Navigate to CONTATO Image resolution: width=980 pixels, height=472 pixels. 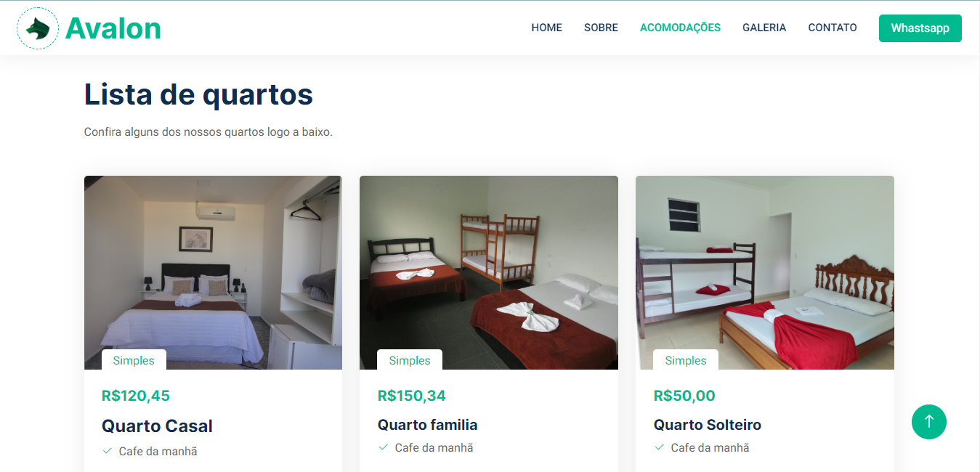pyautogui.click(x=833, y=28)
